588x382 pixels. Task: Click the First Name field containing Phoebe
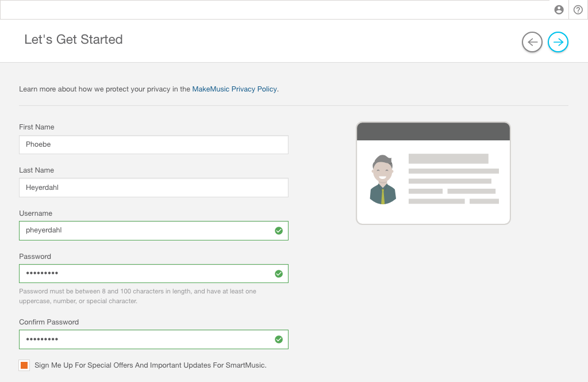153,145
